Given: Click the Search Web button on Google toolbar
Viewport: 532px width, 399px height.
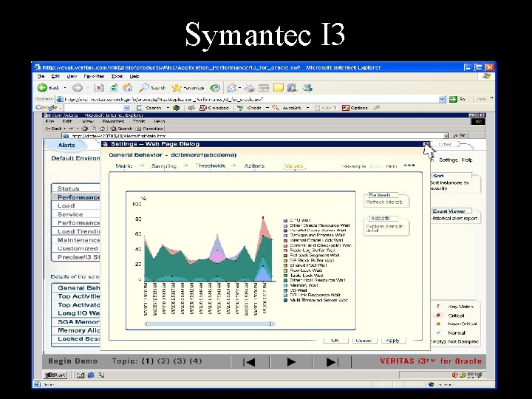Looking at the screenshot, I should point(149,108).
